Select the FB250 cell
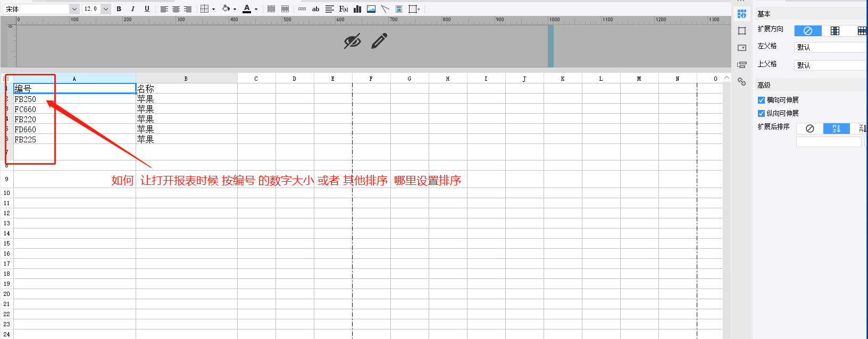868x339 pixels. pos(74,99)
